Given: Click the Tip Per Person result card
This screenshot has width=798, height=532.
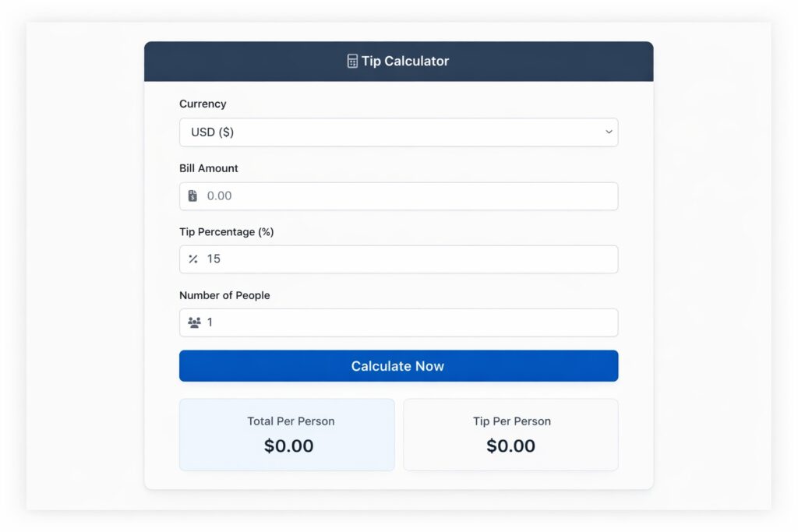Looking at the screenshot, I should [510, 435].
